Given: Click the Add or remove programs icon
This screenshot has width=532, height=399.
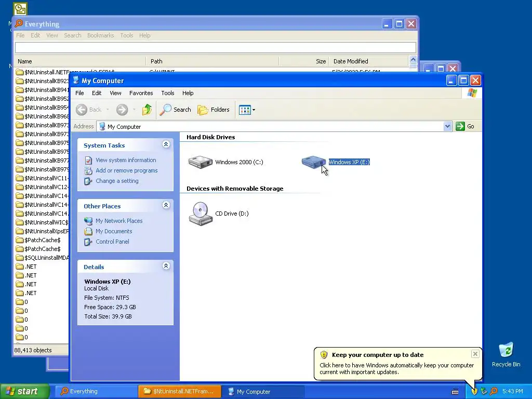Looking at the screenshot, I should pos(88,170).
